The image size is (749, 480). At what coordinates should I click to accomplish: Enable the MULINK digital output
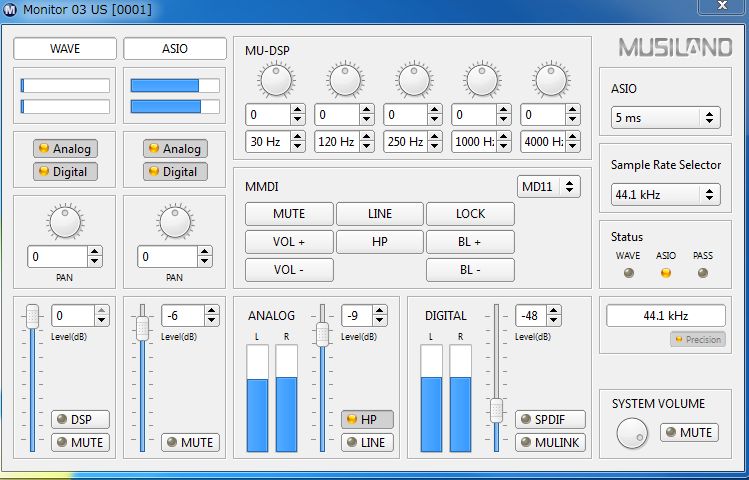tap(550, 442)
